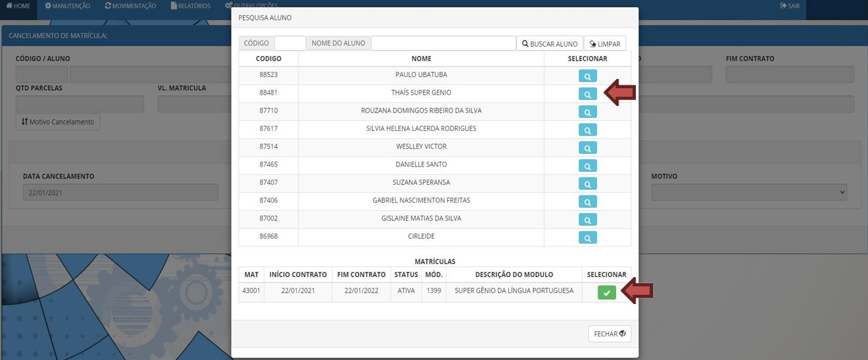Focus the Código search field
Image resolution: width=868 pixels, height=360 pixels.
tap(289, 43)
